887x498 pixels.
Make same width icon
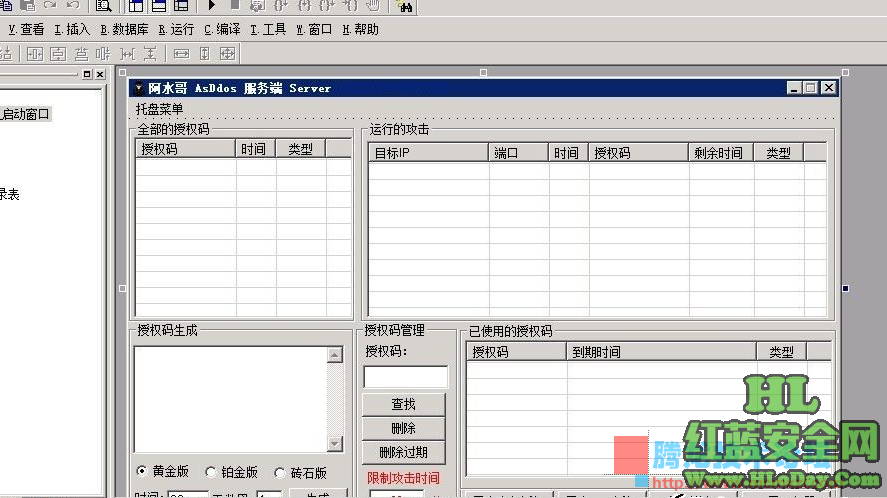tap(181, 54)
